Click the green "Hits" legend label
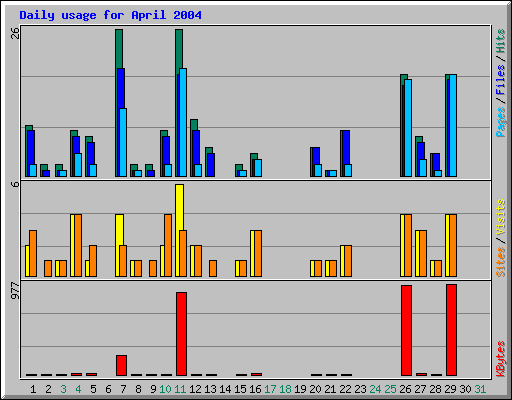This screenshot has width=512, height=400. click(x=500, y=41)
